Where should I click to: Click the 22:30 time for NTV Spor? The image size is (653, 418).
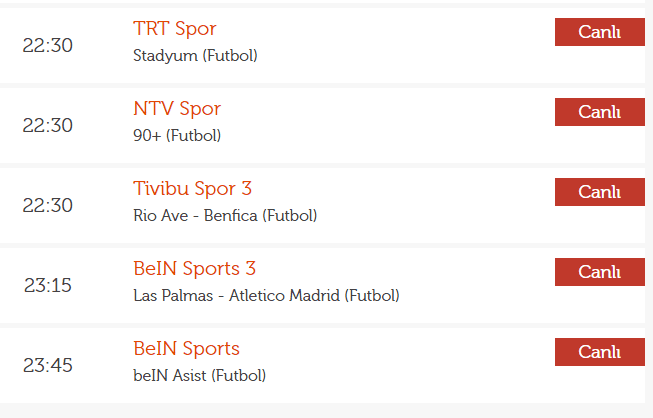(x=47, y=125)
